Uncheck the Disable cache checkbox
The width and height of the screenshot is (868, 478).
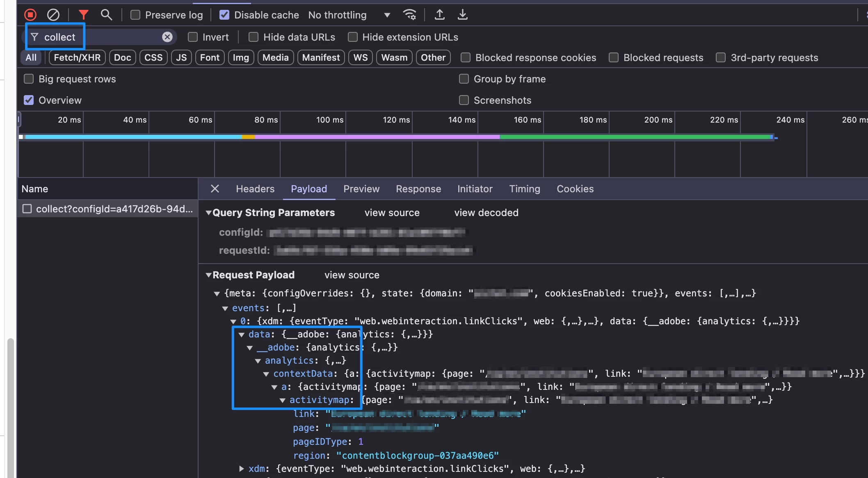[x=224, y=15]
